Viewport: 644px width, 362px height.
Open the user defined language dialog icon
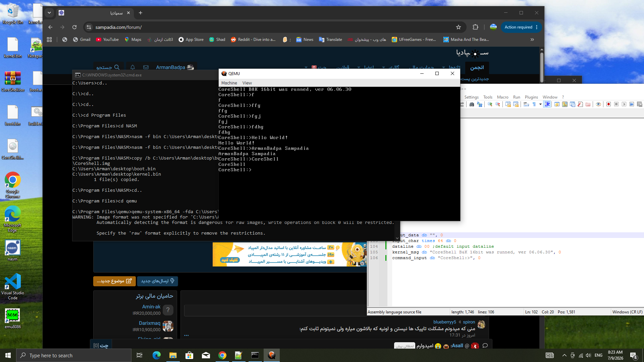557,104
